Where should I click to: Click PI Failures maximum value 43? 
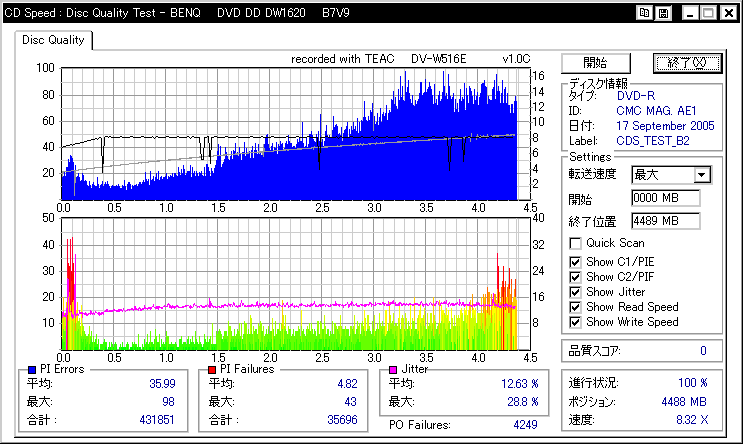point(350,402)
